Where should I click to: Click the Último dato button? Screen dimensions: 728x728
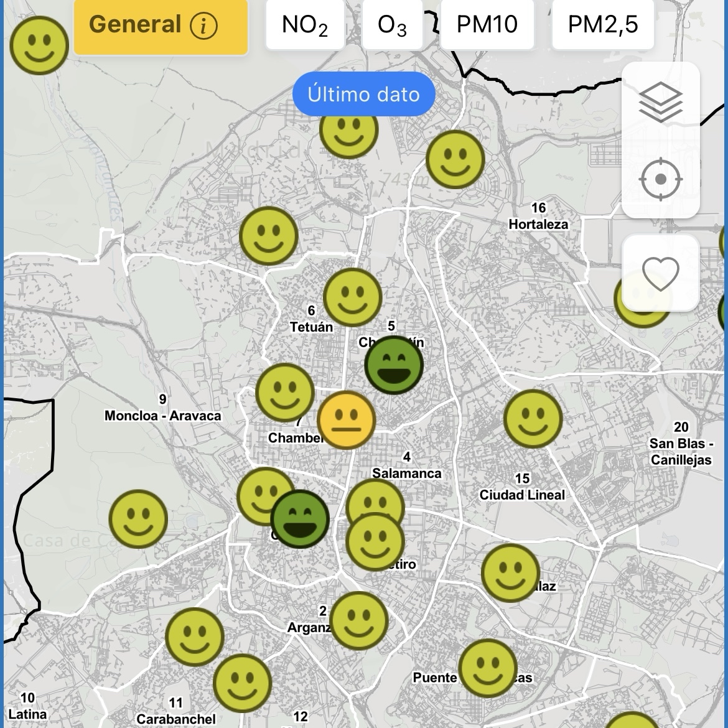tap(363, 94)
